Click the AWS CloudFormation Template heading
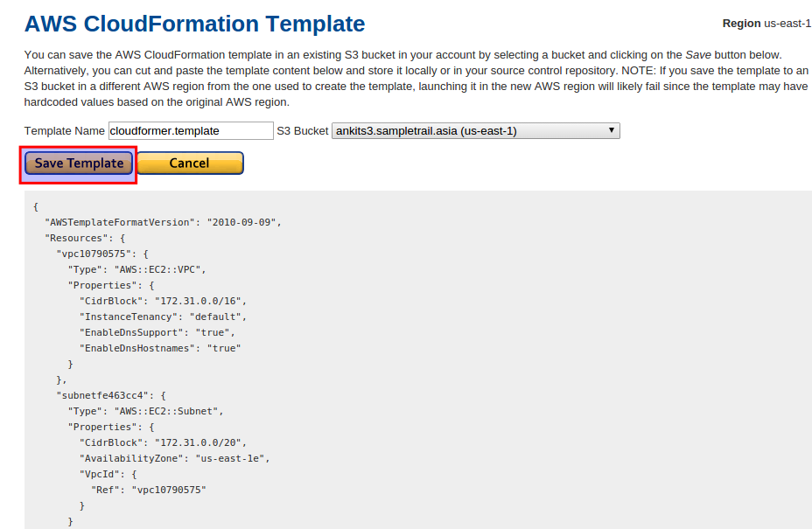 pos(195,24)
